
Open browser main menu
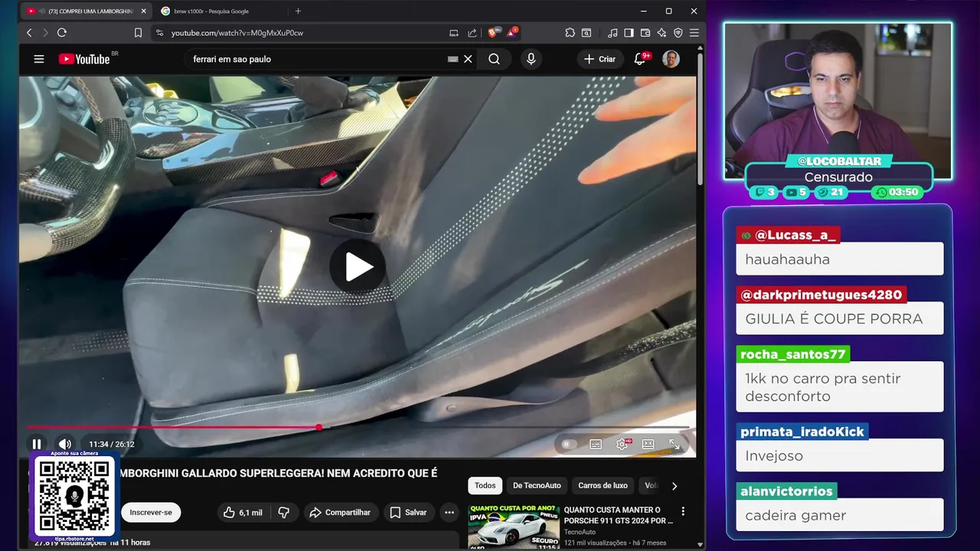694,33
